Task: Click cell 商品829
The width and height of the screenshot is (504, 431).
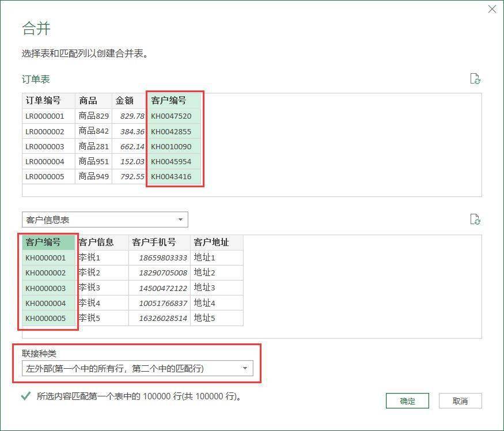Action: point(93,116)
